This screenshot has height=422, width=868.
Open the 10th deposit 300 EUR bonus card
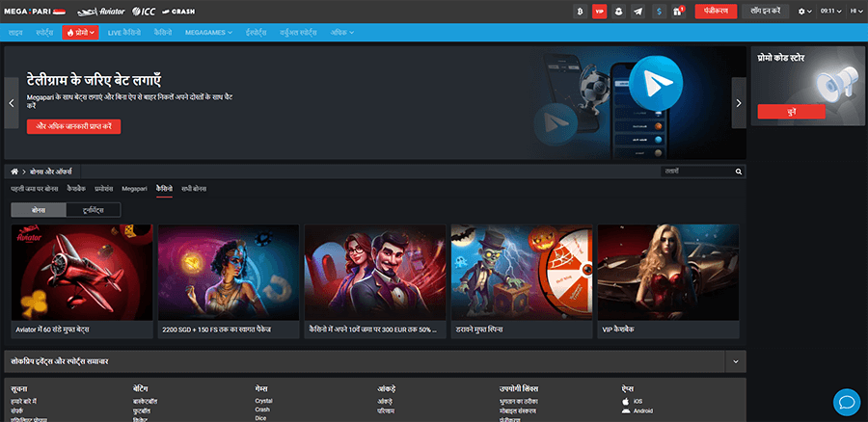tap(375, 281)
